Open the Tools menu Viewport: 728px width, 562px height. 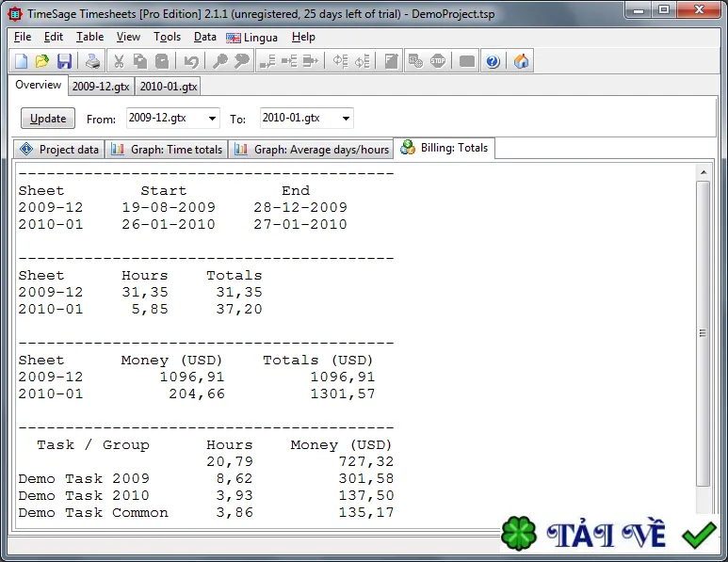tap(167, 37)
